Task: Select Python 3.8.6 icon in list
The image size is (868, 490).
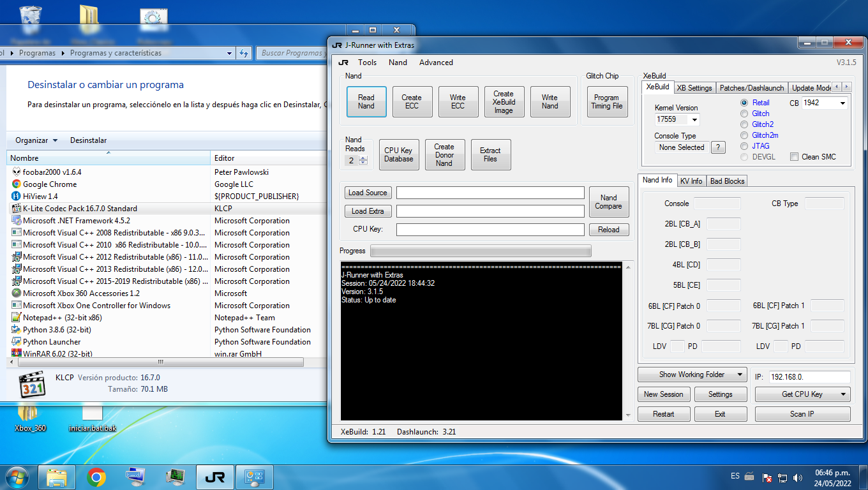Action: click(17, 330)
